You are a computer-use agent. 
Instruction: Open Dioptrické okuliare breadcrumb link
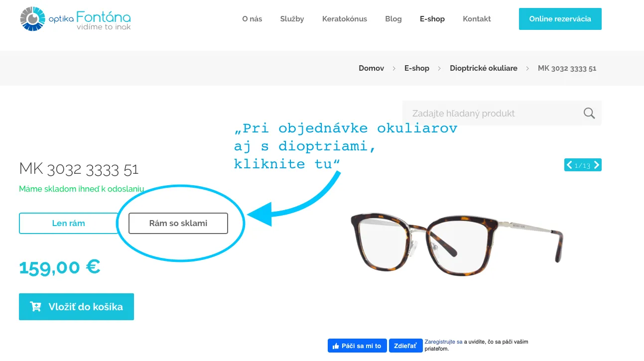point(484,68)
